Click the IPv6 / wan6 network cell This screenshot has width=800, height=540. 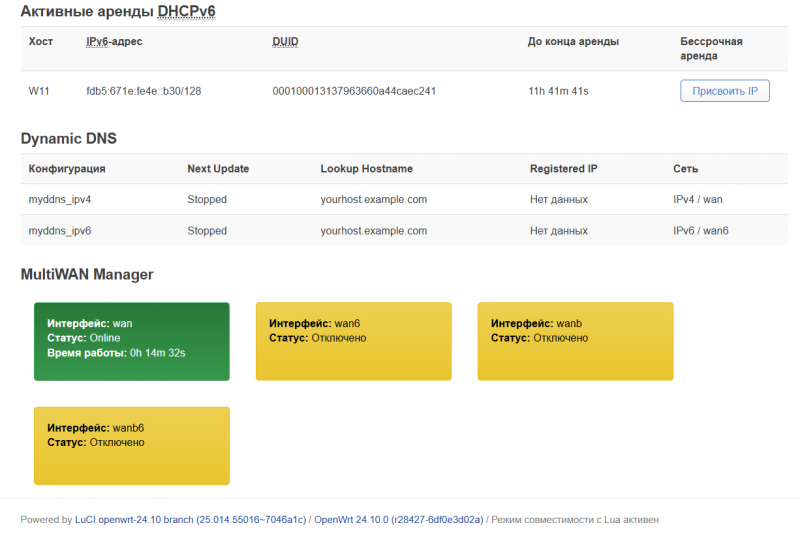[701, 230]
